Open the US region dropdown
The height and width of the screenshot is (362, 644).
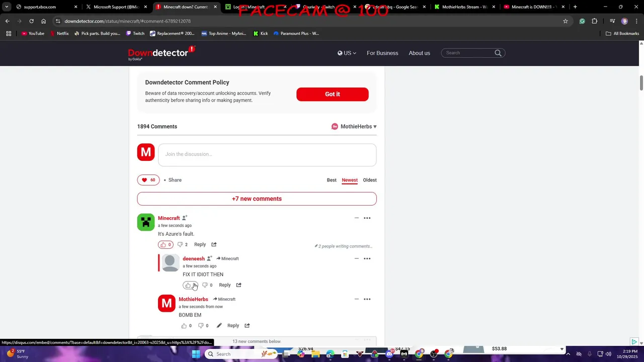pyautogui.click(x=347, y=53)
